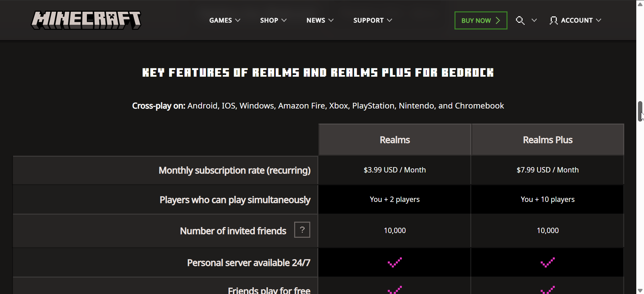The image size is (644, 294).
Task: Click the scrollbar down arrow
Action: [x=640, y=290]
